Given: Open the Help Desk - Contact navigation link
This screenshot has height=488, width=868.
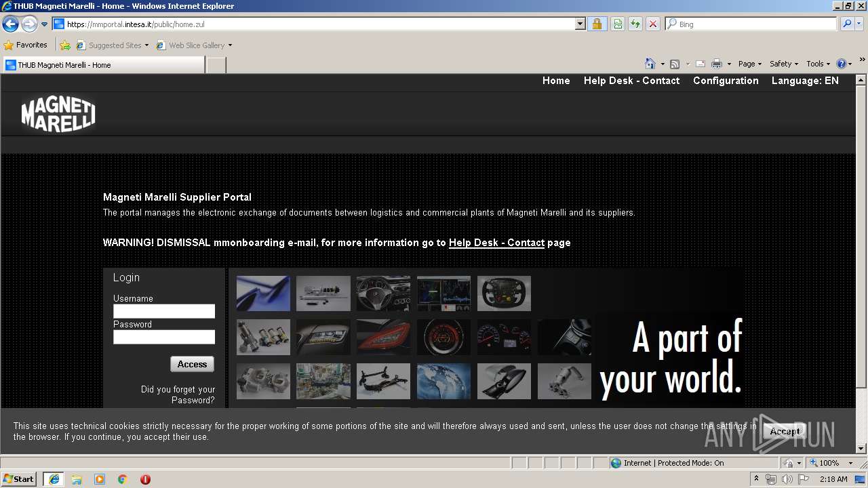Looking at the screenshot, I should [631, 81].
